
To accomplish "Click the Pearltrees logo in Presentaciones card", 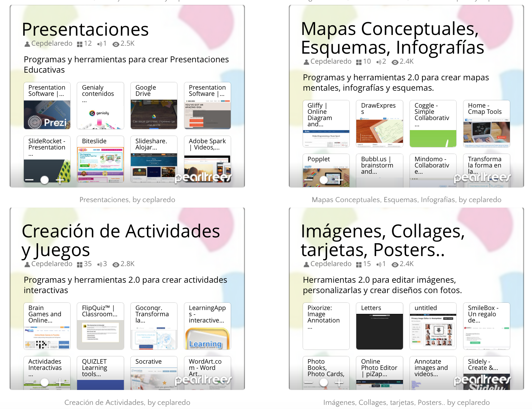I will pyautogui.click(x=203, y=178).
